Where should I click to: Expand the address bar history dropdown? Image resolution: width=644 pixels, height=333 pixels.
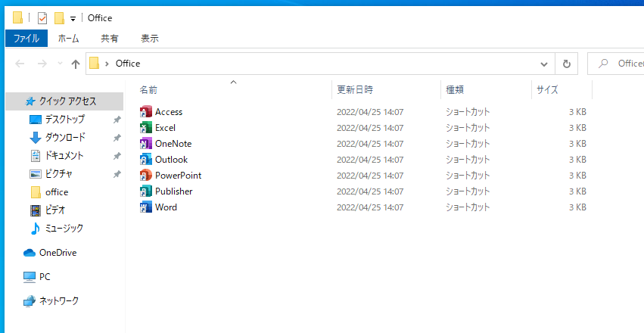click(x=544, y=64)
